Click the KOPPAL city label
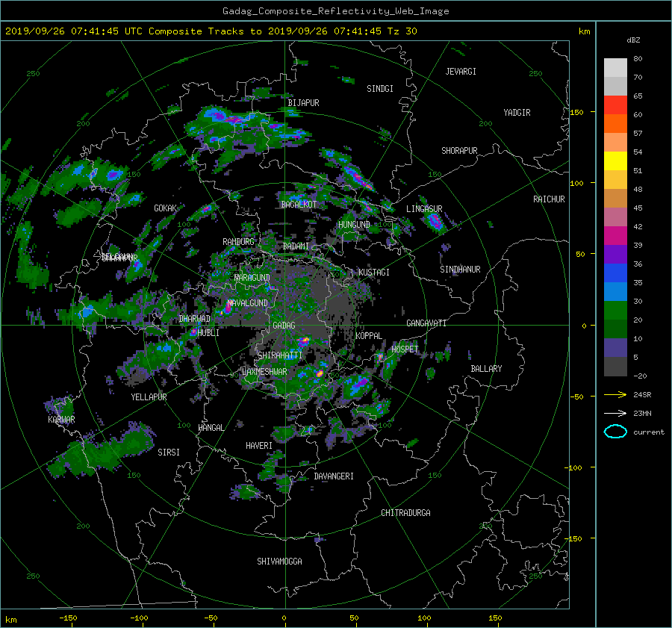This screenshot has height=628, width=672. pos(369,336)
